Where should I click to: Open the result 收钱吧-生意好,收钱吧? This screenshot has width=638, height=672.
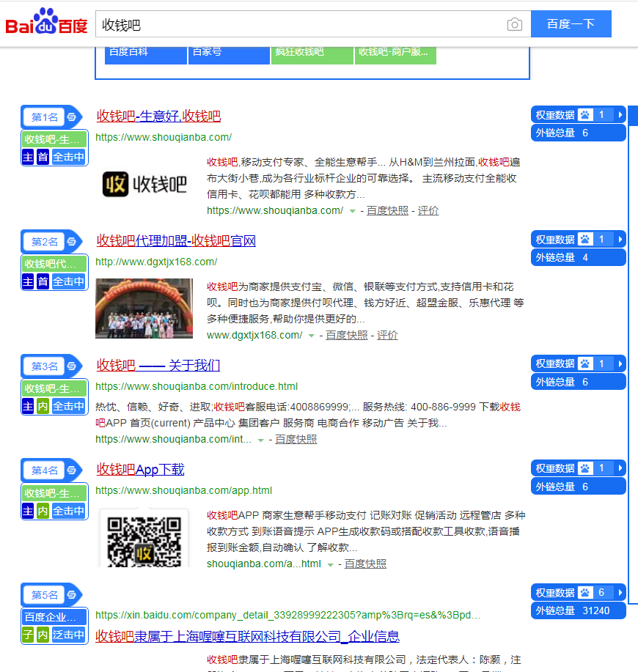[x=158, y=116]
